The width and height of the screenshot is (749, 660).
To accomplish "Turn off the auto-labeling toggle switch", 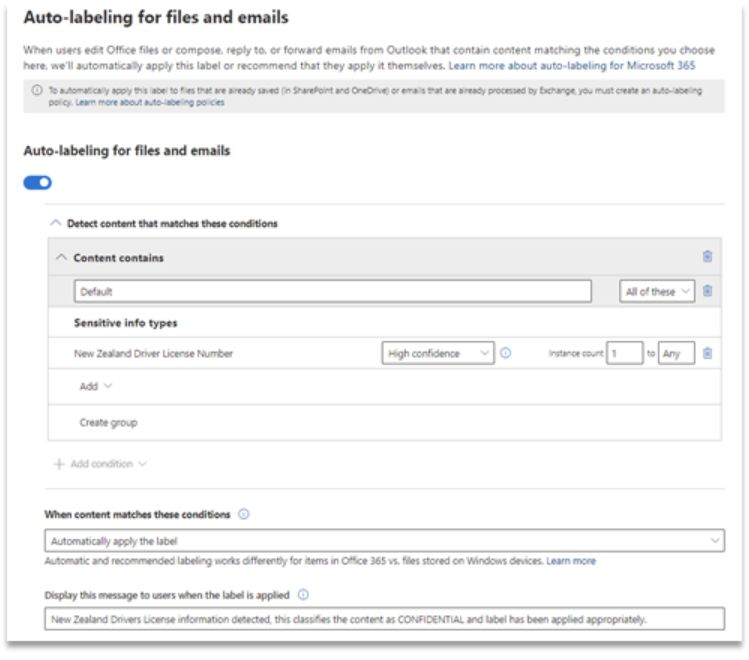I will point(38,182).
